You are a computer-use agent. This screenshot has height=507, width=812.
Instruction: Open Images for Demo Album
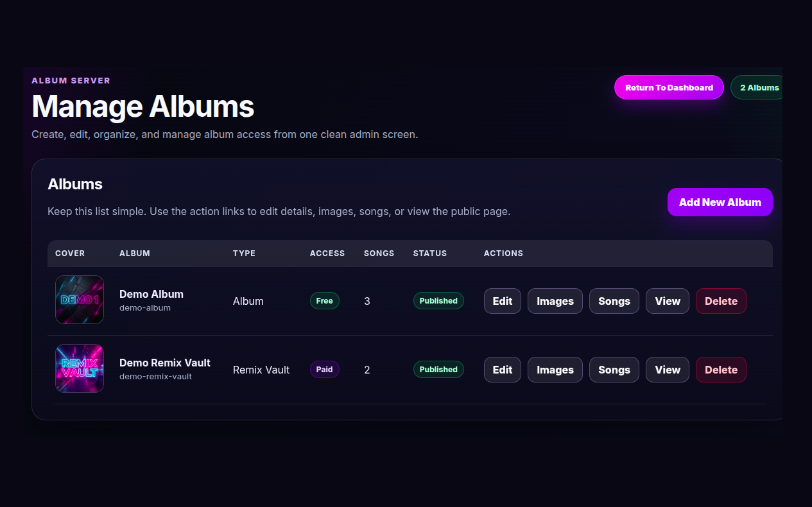click(x=555, y=301)
